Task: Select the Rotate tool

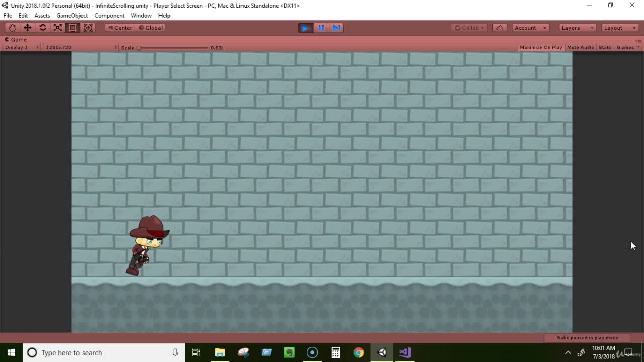Action: (43, 28)
